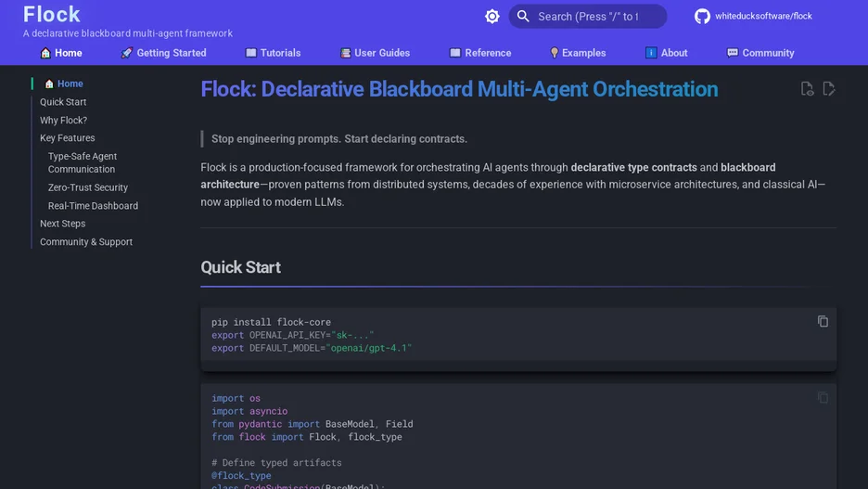This screenshot has width=868, height=489.
Task: Jump to Community & Support section
Action: (86, 242)
